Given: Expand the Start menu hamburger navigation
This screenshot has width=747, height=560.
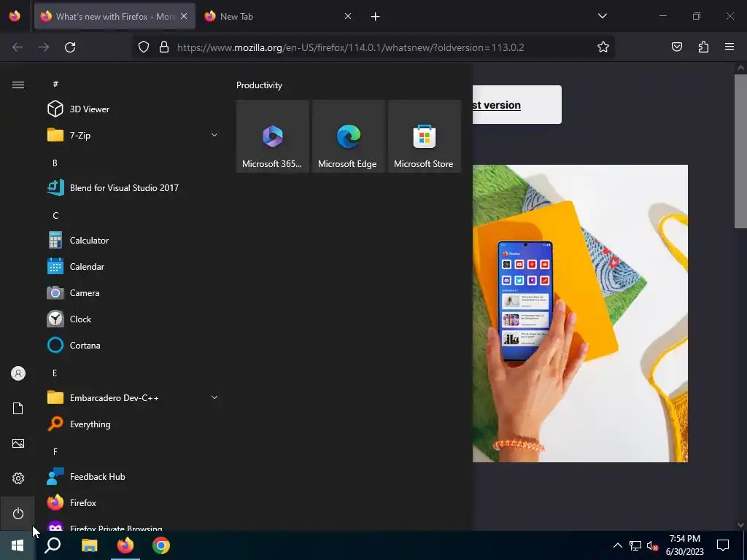Looking at the screenshot, I should [x=18, y=85].
